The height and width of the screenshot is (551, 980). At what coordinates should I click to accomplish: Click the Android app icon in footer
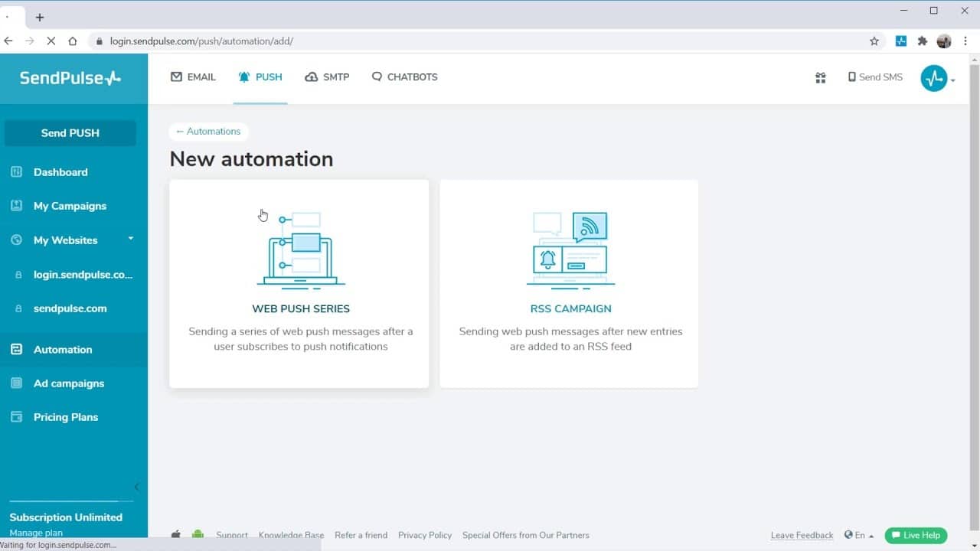coord(198,535)
